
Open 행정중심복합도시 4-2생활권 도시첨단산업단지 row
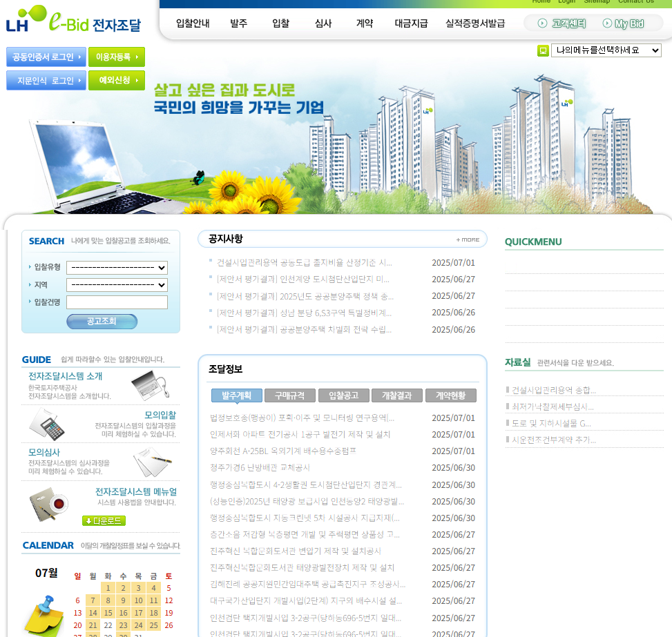(x=306, y=484)
